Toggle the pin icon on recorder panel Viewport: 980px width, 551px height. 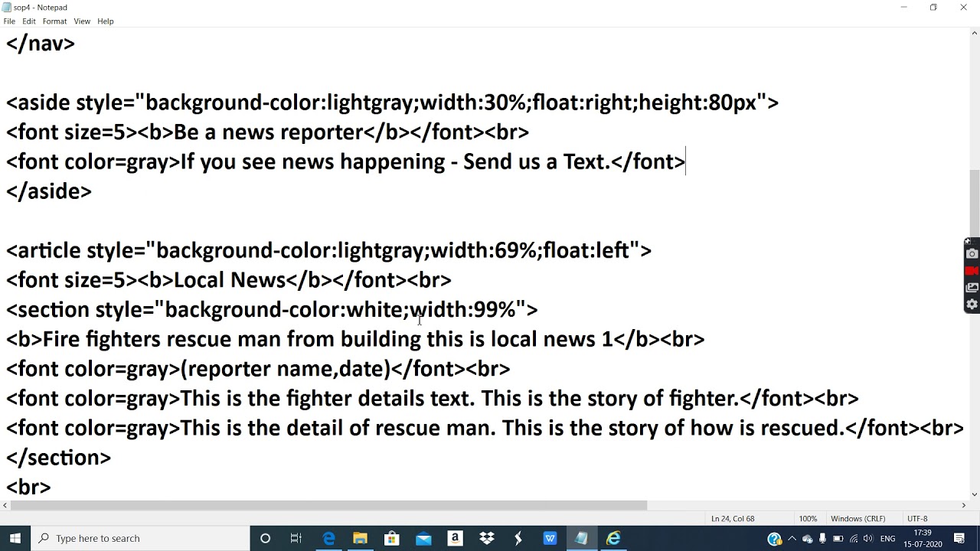pos(968,242)
